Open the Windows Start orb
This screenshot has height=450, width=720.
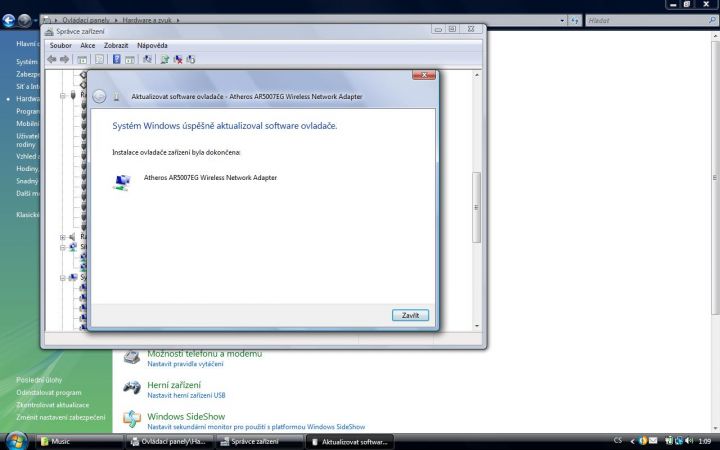point(17,441)
